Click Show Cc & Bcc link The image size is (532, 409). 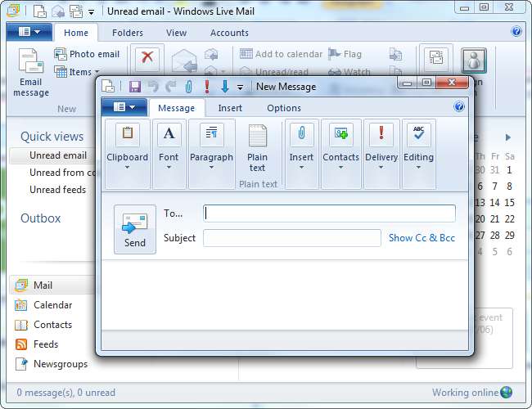[x=422, y=238]
